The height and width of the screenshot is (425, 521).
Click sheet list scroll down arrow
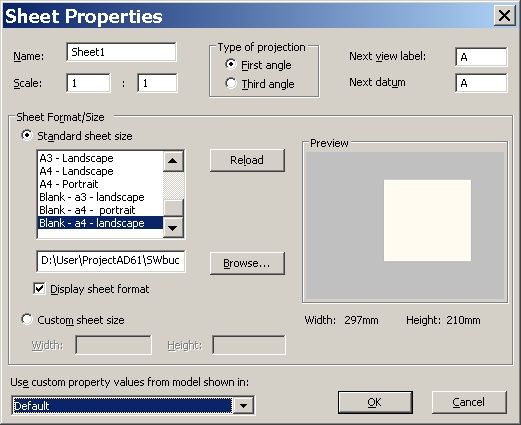[x=173, y=228]
